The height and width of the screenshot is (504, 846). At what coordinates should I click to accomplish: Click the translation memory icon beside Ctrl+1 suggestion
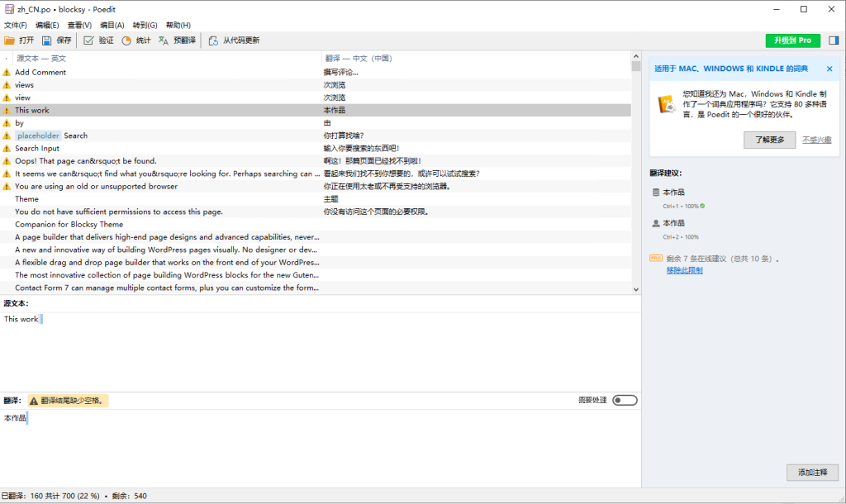coord(655,193)
